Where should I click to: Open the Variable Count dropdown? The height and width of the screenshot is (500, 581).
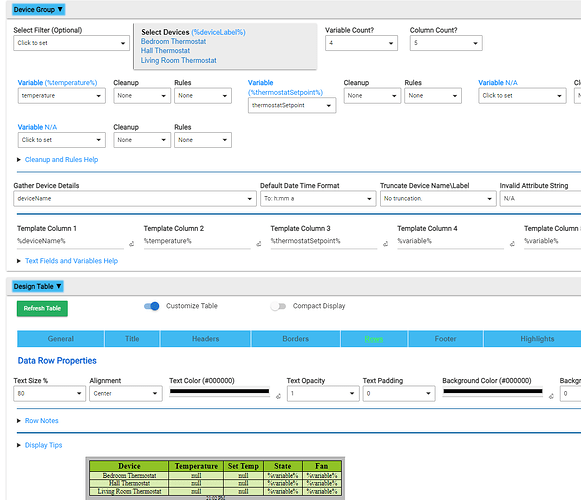coord(361,43)
